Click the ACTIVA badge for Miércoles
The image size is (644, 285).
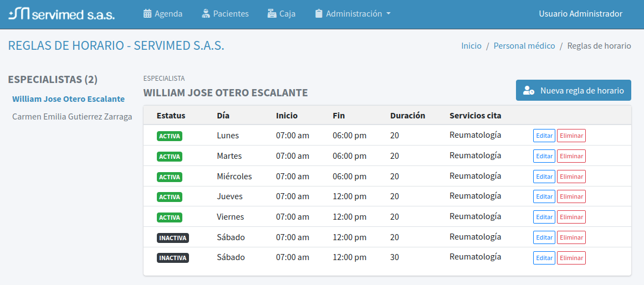pos(170,177)
